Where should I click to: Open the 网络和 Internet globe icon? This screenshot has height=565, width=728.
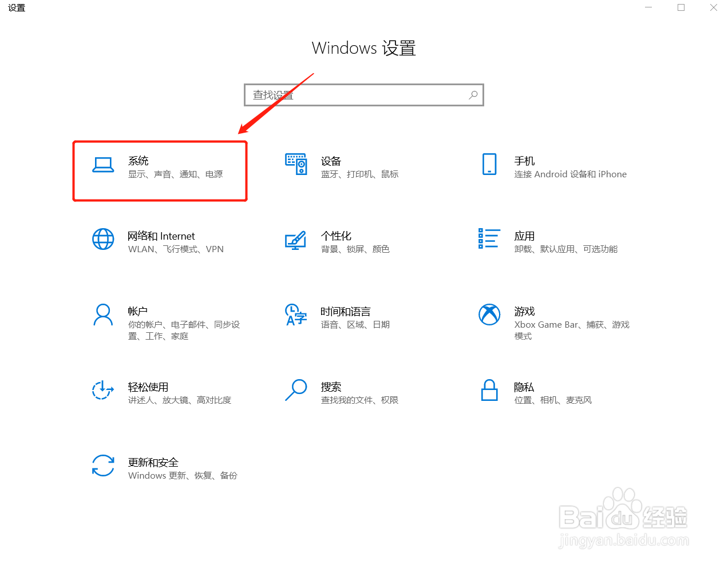[x=103, y=240]
